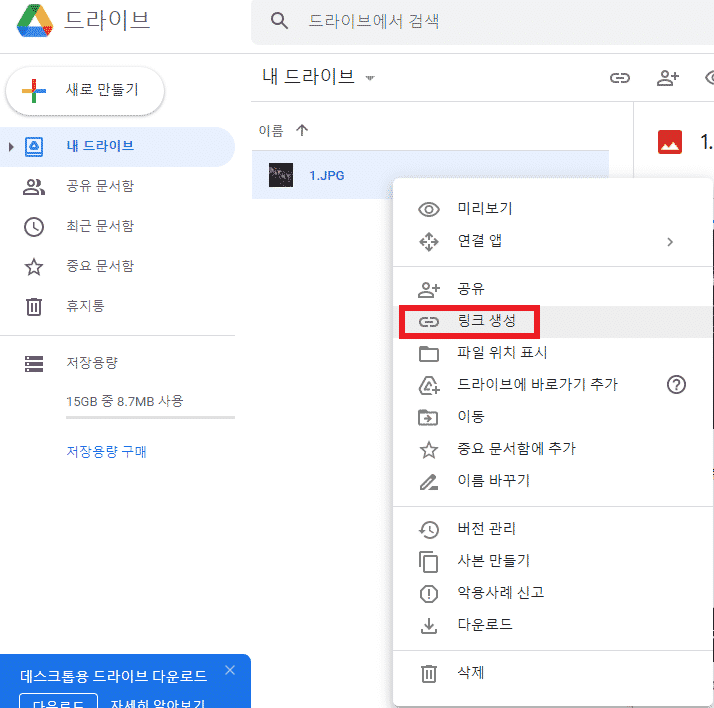The width and height of the screenshot is (714, 708).
Task: Open the 내 드라이브 header dropdown
Action: (370, 78)
